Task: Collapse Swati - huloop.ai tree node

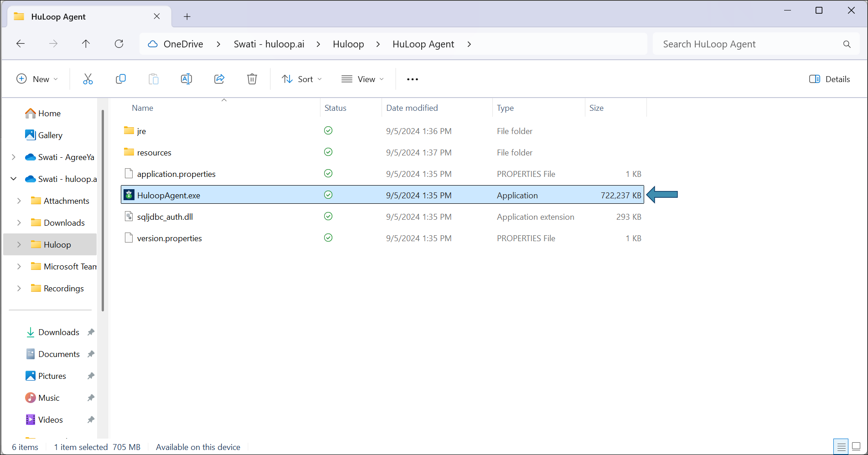Action: coord(14,179)
